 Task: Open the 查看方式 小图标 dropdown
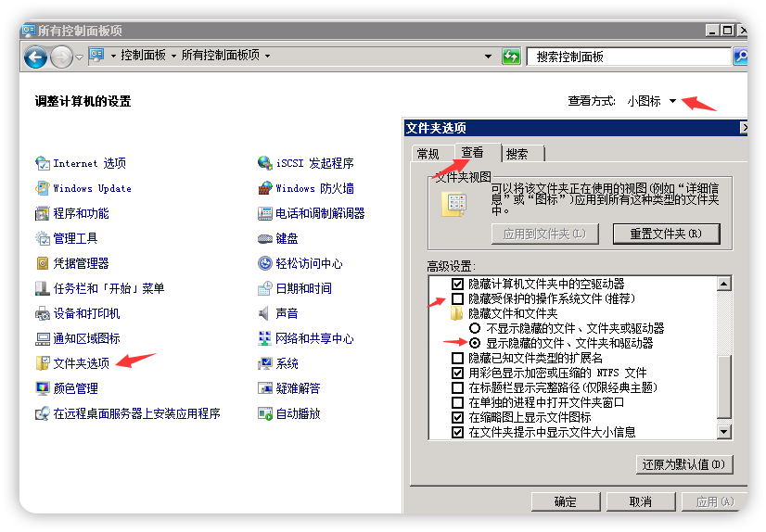[652, 101]
